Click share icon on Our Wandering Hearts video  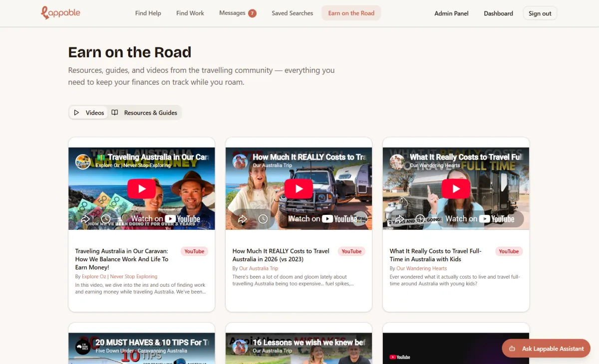[400, 219]
